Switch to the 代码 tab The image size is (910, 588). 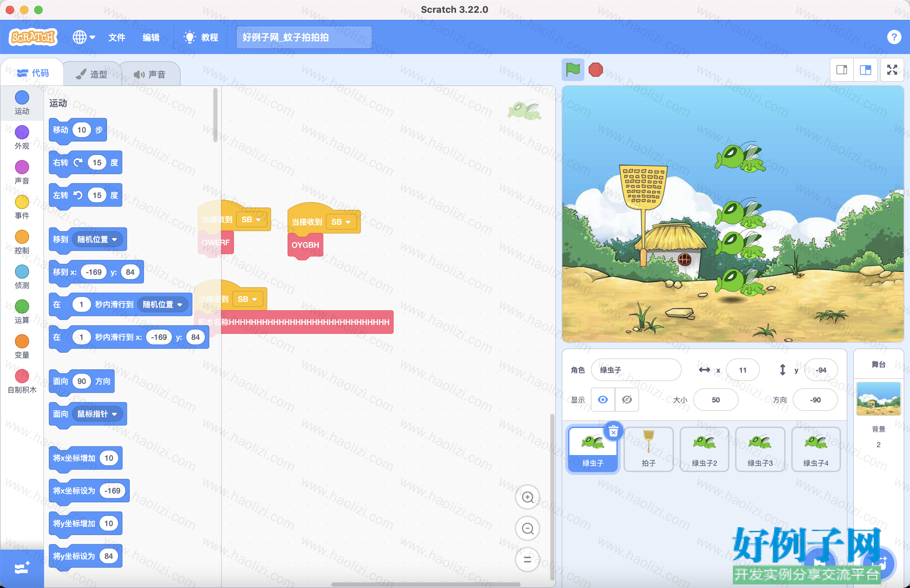point(33,73)
